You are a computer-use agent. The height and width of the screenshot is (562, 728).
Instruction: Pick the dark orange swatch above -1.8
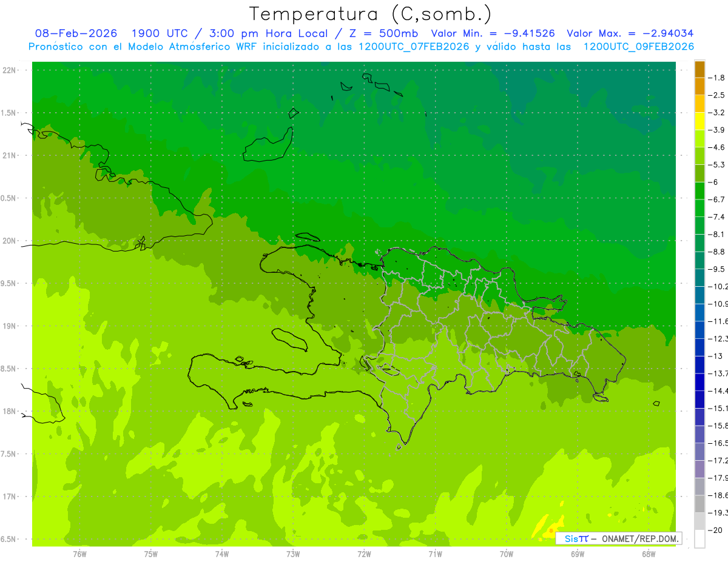click(x=699, y=69)
